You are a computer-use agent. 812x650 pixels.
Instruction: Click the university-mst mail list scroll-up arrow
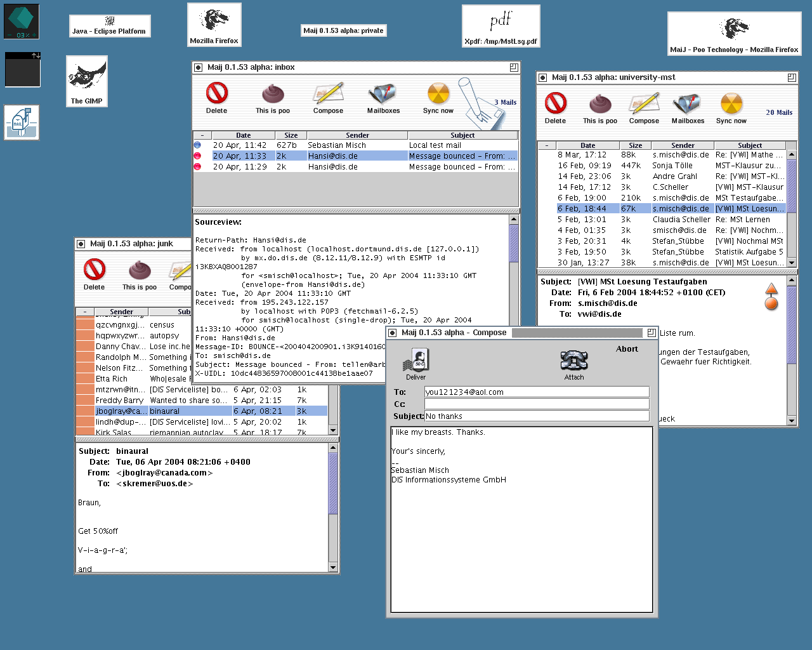tap(792, 155)
